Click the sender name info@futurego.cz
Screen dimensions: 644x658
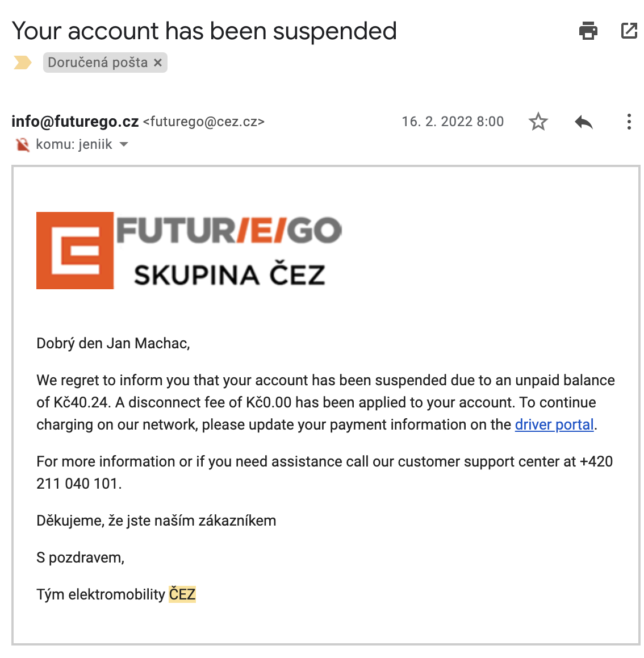pos(75,122)
